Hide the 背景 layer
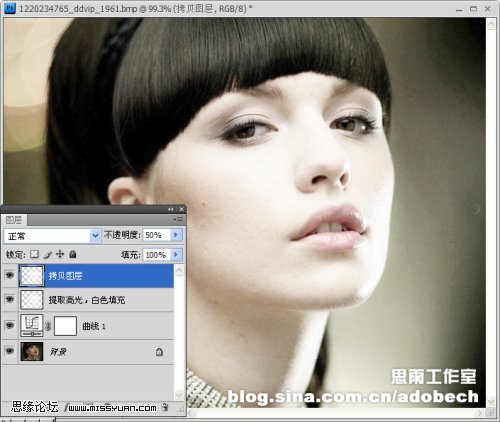 10,351
